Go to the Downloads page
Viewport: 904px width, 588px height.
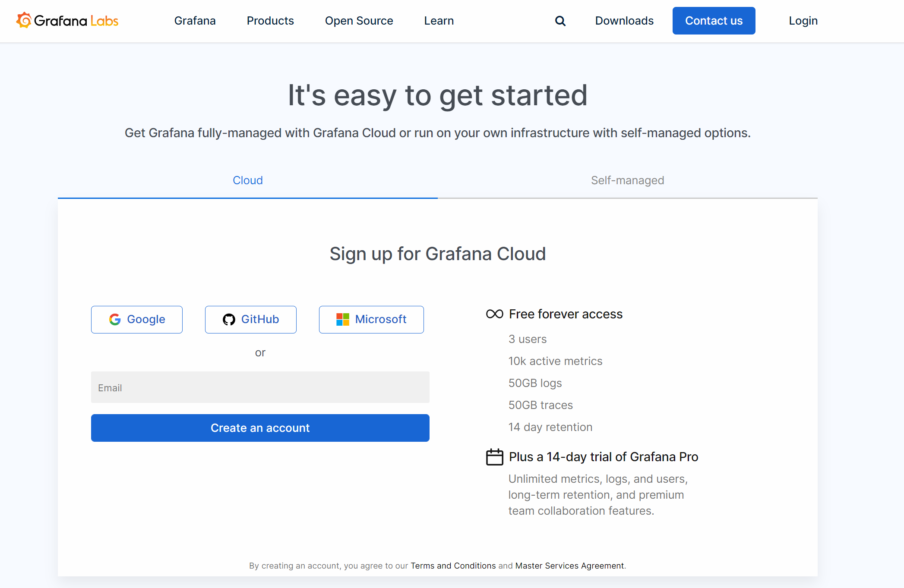(624, 21)
